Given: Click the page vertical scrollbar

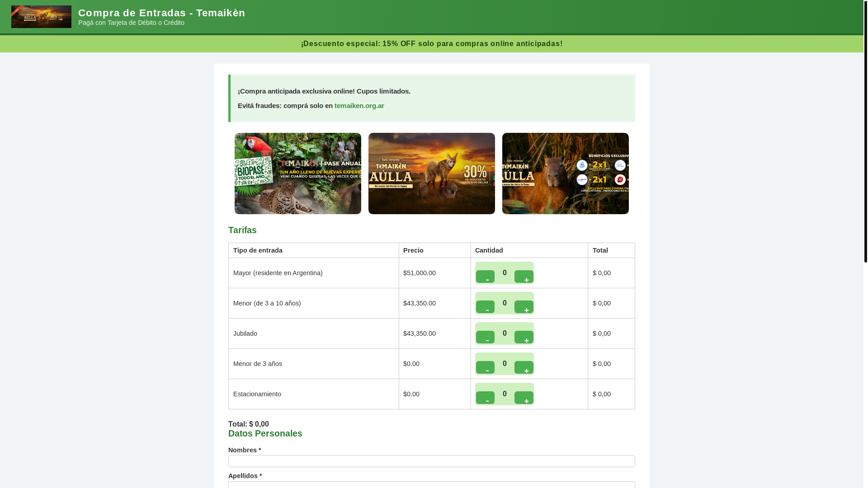Looking at the screenshot, I should [865, 131].
